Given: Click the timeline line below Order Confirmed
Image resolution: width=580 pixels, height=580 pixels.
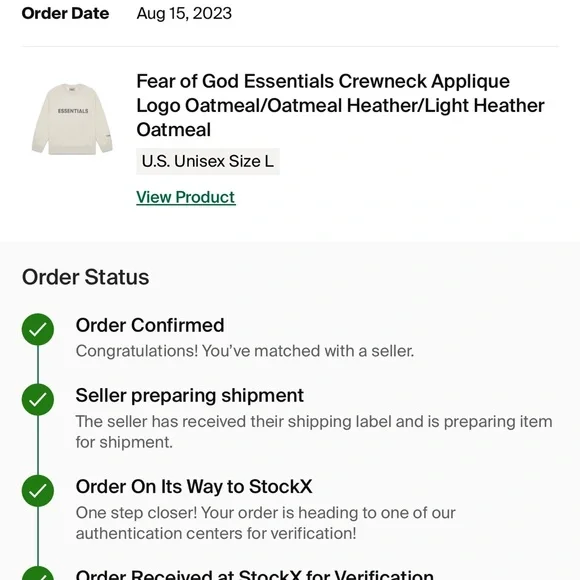Looking at the screenshot, I should [38, 364].
